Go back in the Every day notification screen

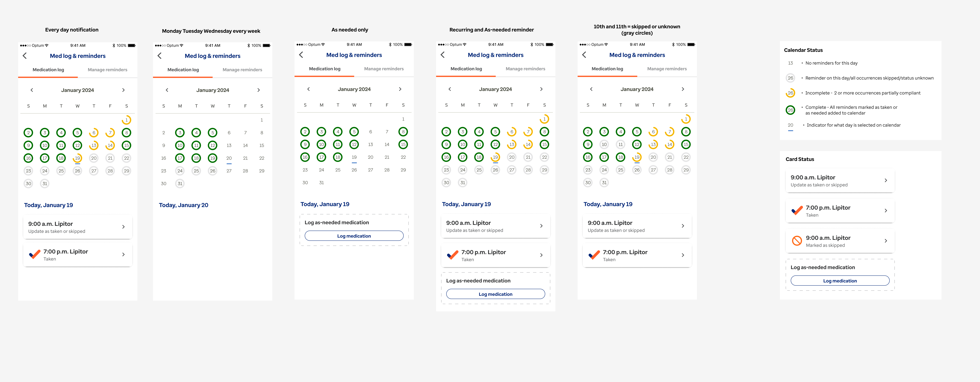25,56
